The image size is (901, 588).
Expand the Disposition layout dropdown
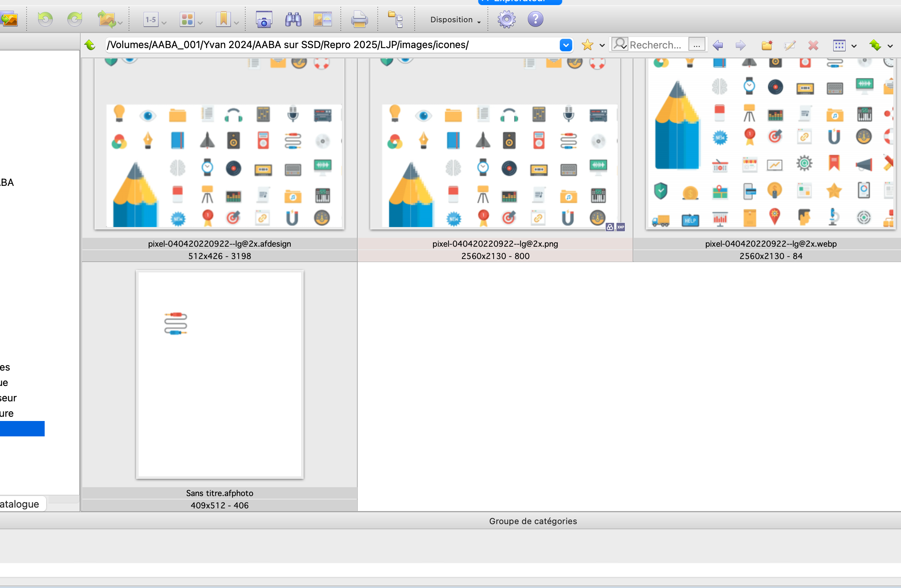click(455, 20)
